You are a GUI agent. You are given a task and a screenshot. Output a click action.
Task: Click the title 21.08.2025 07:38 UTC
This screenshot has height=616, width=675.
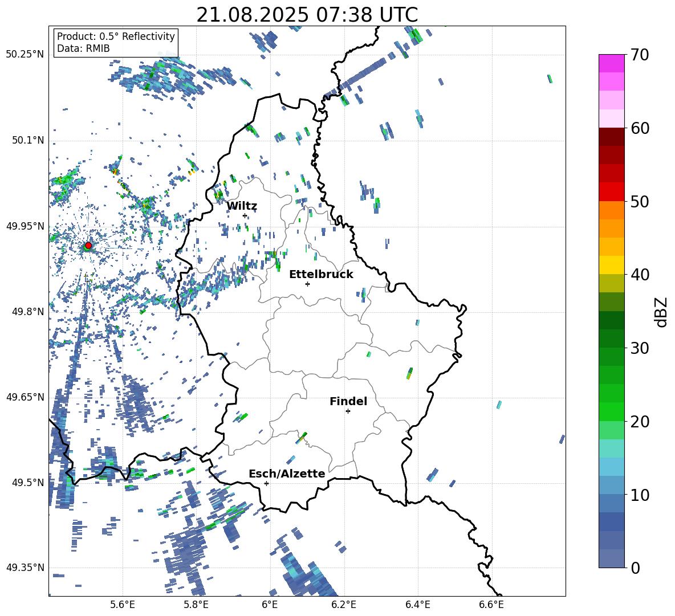(x=307, y=15)
